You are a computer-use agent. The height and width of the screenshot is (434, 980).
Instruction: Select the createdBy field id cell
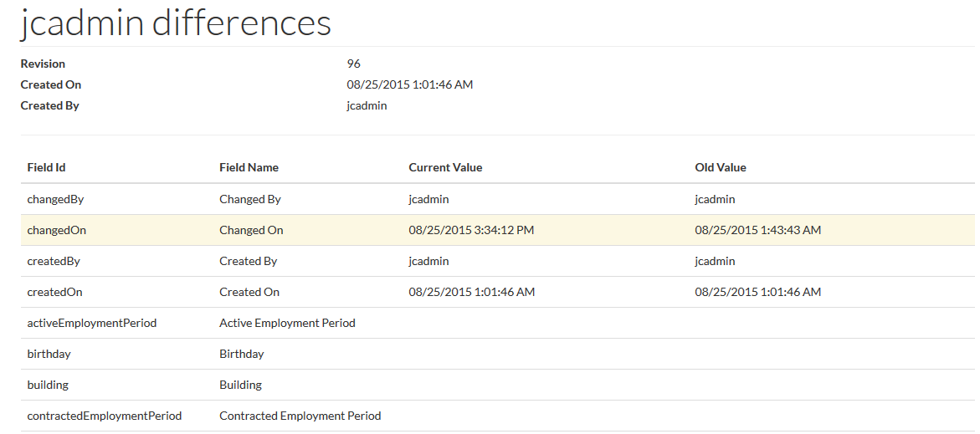[x=54, y=261]
